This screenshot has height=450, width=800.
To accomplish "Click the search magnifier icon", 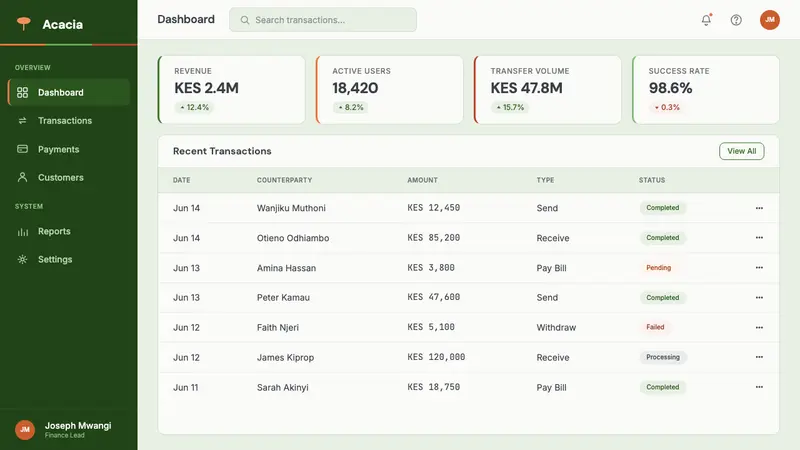I will click(245, 20).
